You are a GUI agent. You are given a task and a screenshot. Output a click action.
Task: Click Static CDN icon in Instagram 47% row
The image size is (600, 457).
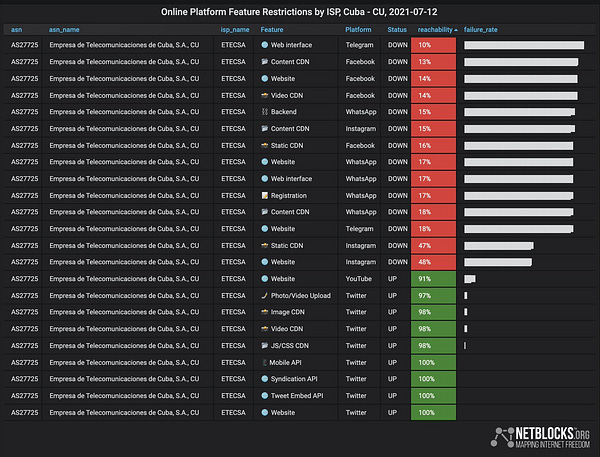(264, 246)
